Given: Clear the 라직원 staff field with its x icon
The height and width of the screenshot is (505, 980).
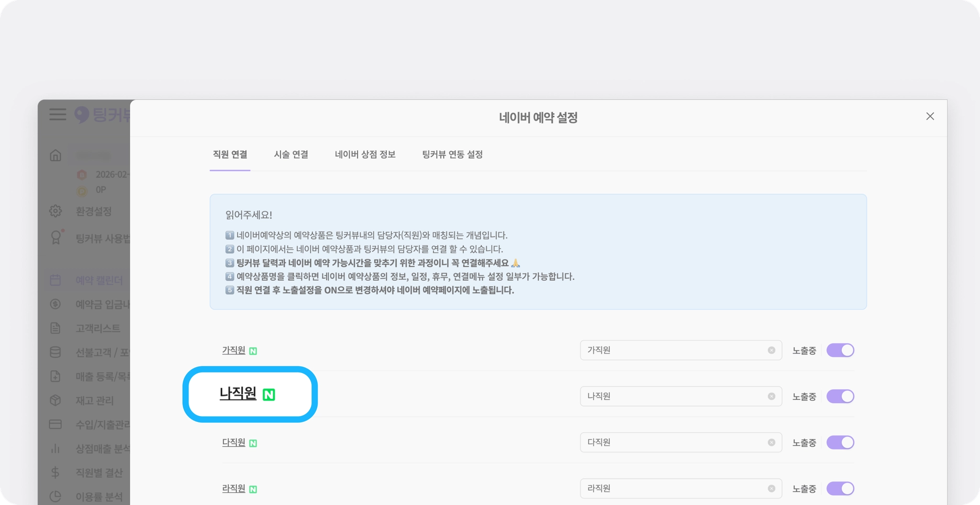Looking at the screenshot, I should tap(771, 488).
